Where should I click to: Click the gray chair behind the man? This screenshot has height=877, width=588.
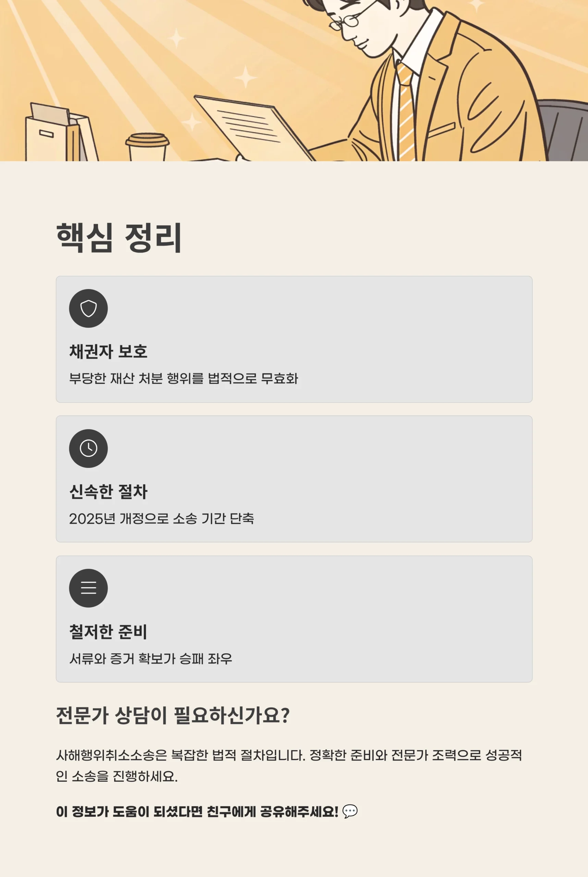[x=563, y=127]
